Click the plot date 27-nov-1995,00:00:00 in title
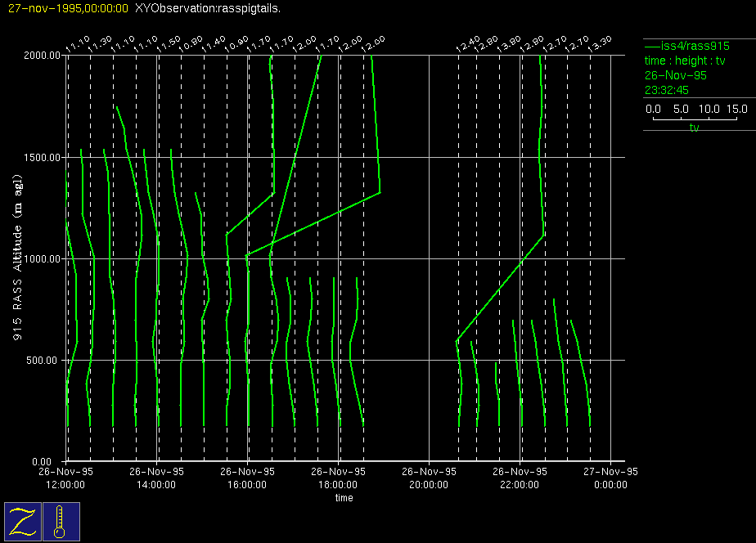Image resolution: width=756 pixels, height=543 pixels. click(67, 8)
